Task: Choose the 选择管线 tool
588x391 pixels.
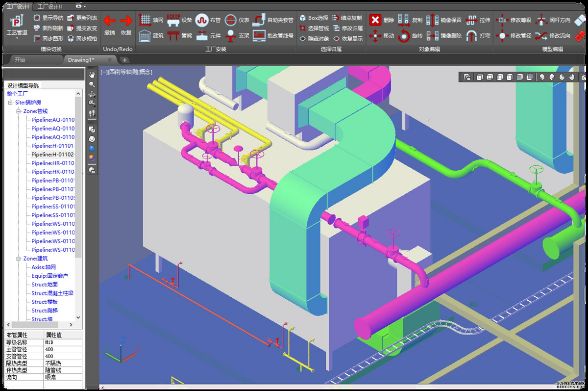Action: [x=314, y=28]
